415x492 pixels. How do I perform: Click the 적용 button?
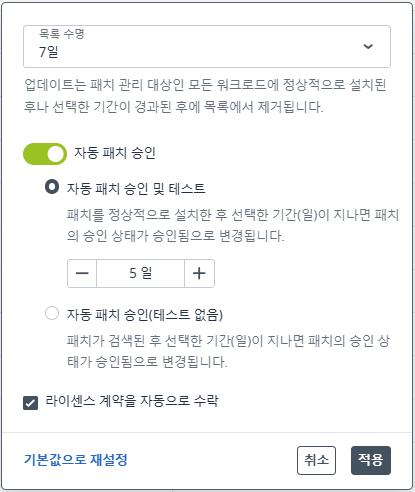click(x=371, y=460)
